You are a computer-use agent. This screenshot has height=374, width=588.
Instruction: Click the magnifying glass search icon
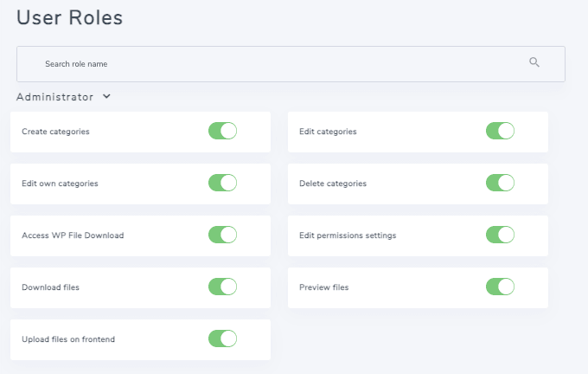coord(534,62)
